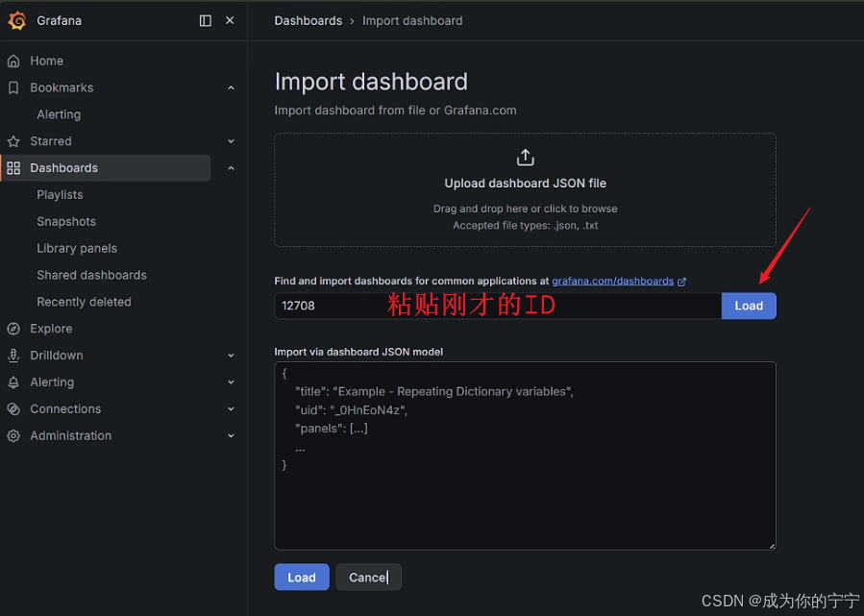
Task: Open Administration menu item
Action: 71,436
